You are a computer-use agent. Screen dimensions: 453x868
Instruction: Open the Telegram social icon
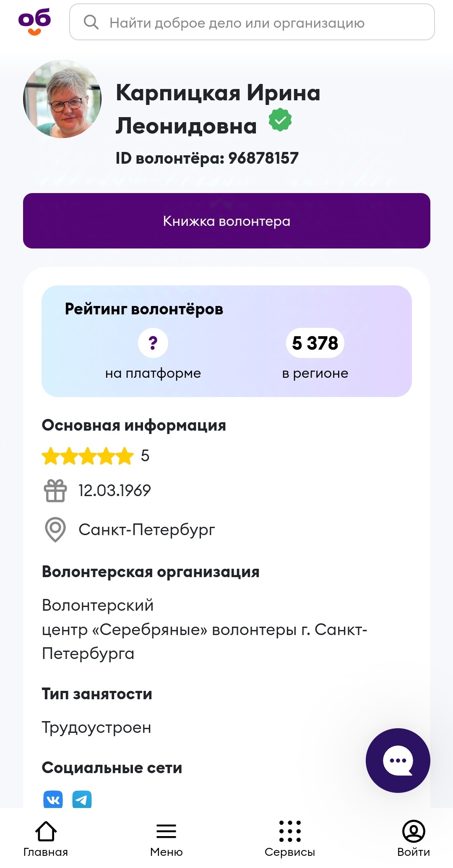click(82, 799)
